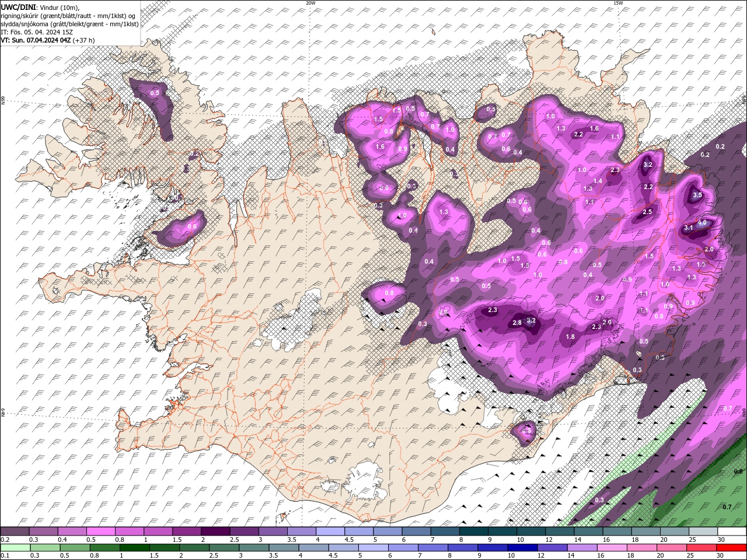
Task: Pick the palest green rain swatch at 0.1
Action: pos(15,547)
